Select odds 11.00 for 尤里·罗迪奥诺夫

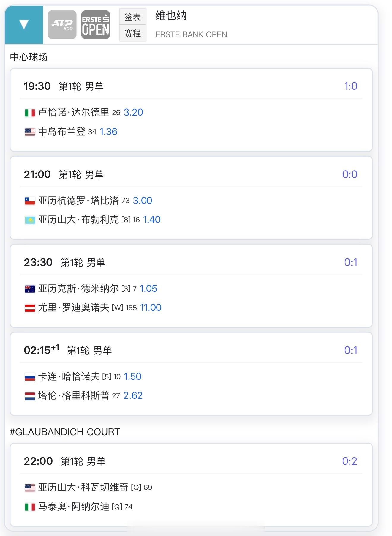(151, 308)
